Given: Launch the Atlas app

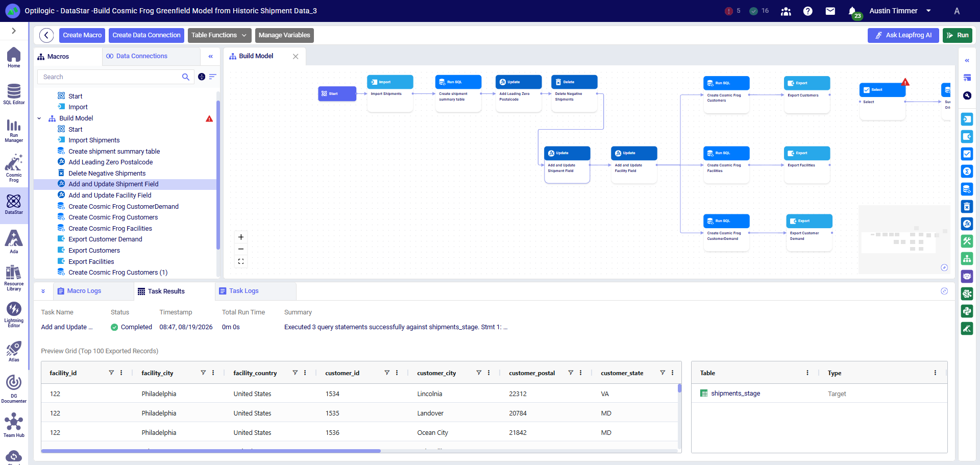Looking at the screenshot, I should [x=14, y=352].
